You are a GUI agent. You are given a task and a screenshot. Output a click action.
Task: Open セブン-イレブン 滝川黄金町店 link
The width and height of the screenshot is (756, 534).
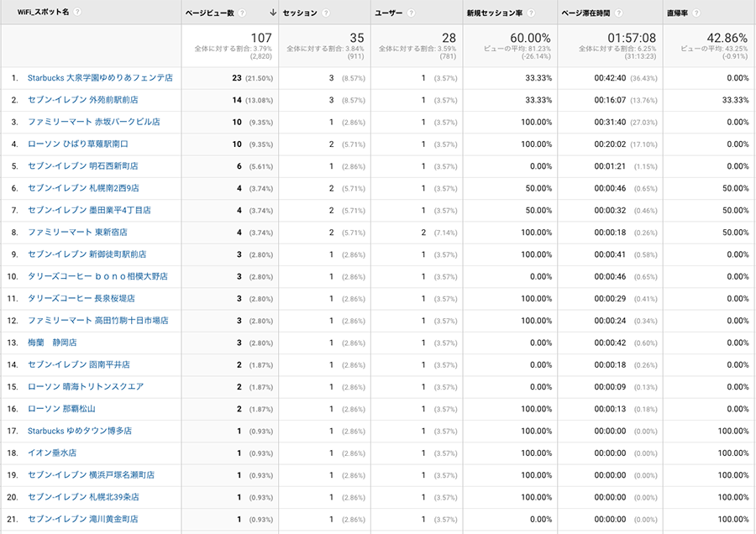pyautogui.click(x=83, y=520)
